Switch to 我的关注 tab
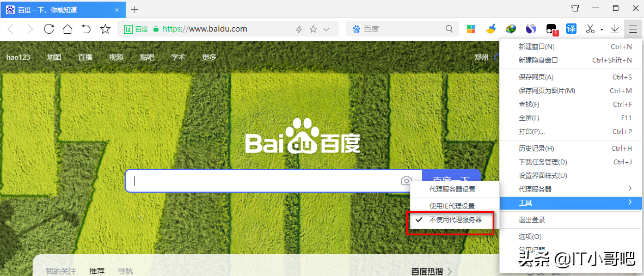The image size is (644, 276). pyautogui.click(x=61, y=271)
